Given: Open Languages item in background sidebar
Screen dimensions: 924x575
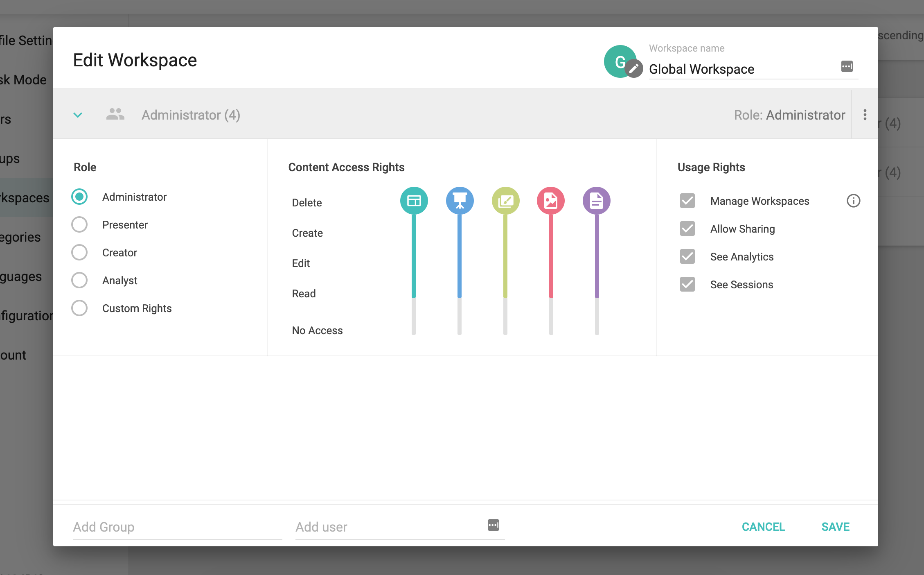Looking at the screenshot, I should click(26, 276).
